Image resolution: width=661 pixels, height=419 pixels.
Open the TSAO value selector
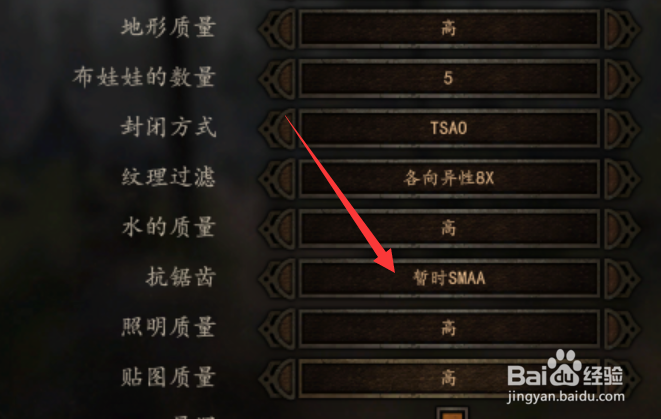pyautogui.click(x=449, y=128)
